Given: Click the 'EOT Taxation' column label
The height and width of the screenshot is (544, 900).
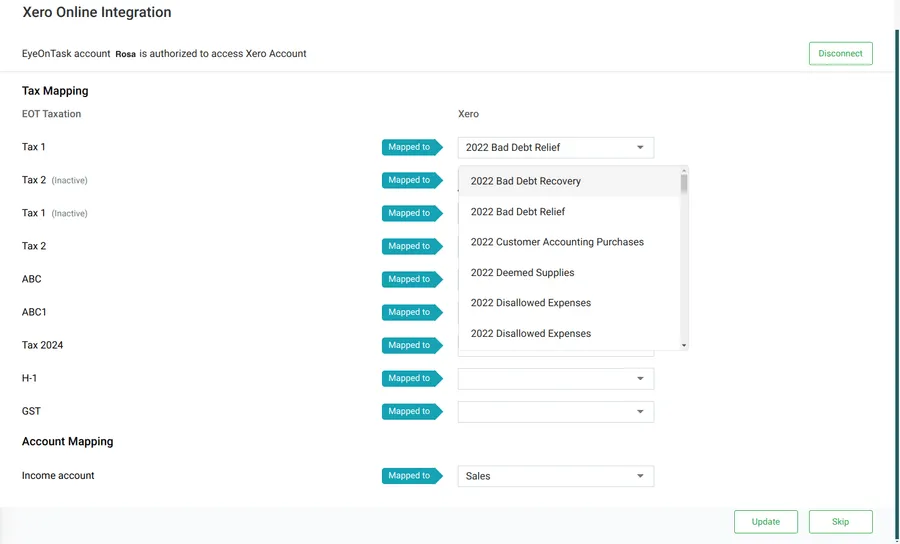Looking at the screenshot, I should coord(51,114).
